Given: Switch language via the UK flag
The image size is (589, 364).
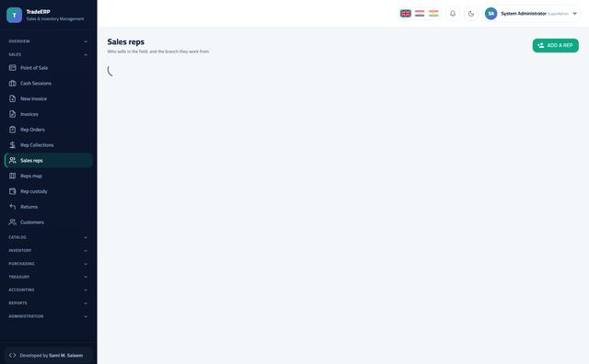Looking at the screenshot, I should click(405, 14).
